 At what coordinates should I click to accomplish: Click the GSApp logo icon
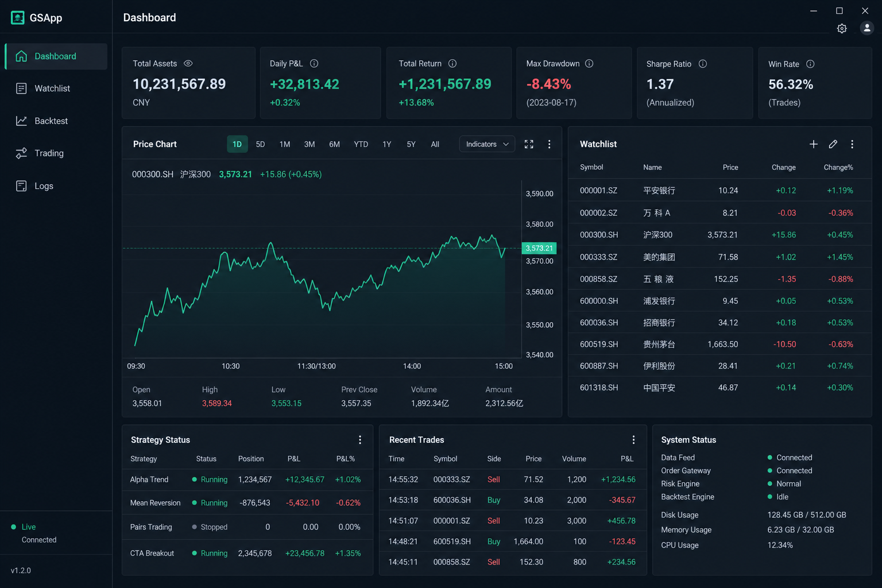(x=18, y=18)
